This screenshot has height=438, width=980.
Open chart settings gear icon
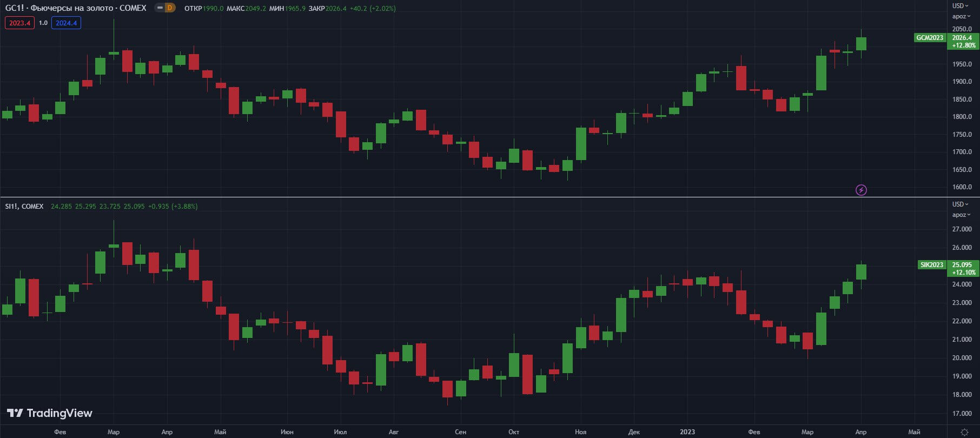pos(964,432)
